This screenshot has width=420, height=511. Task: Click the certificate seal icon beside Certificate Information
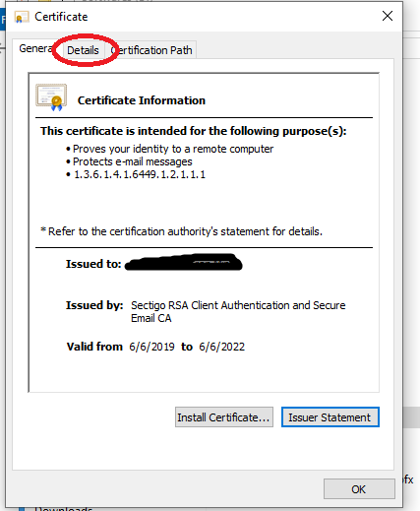tap(51, 97)
